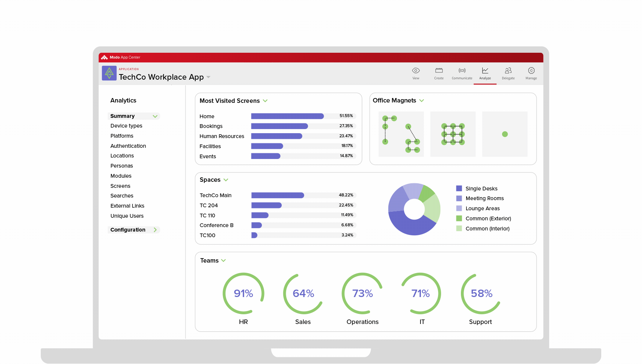Click the Single Desks legend color swatch
The image size is (642, 364).
click(x=459, y=189)
